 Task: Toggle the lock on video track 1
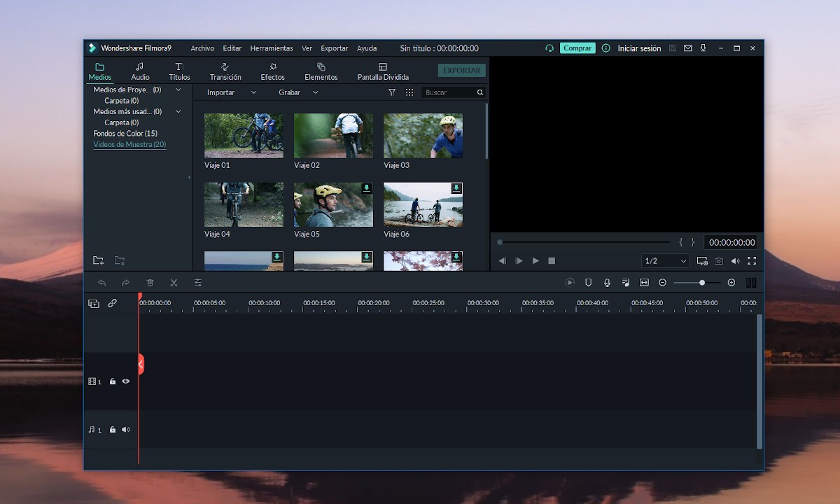(112, 381)
